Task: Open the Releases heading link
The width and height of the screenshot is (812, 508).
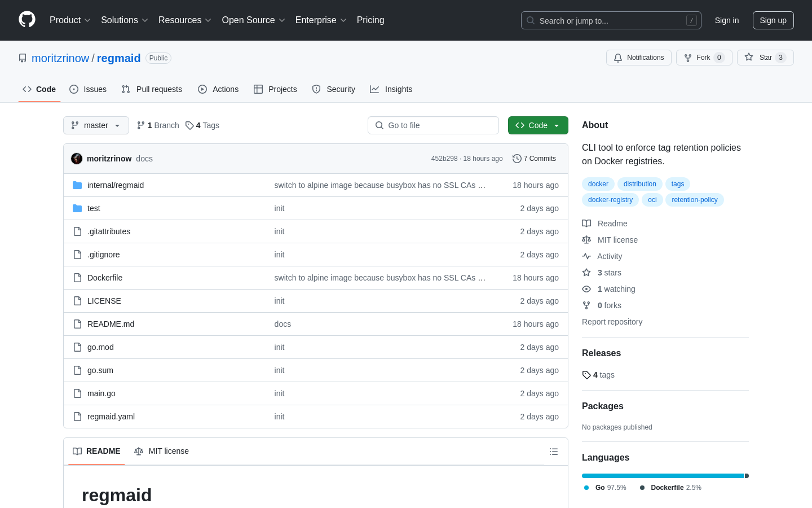Action: 601,353
